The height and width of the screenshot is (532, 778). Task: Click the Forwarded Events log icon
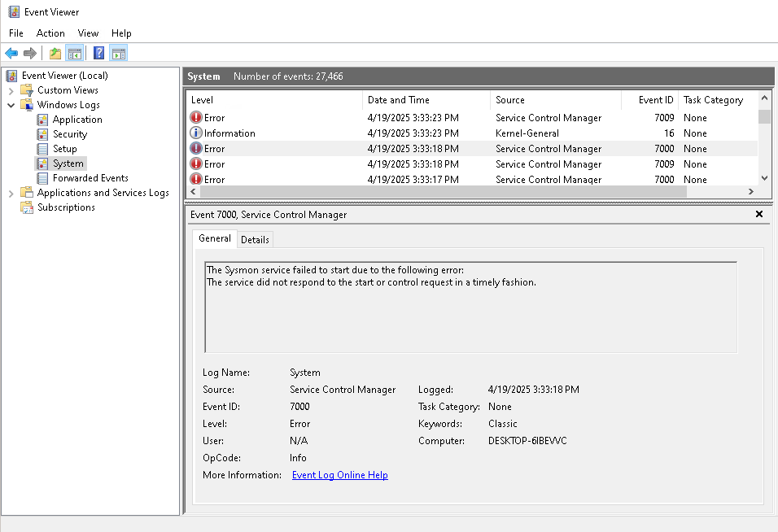point(42,178)
